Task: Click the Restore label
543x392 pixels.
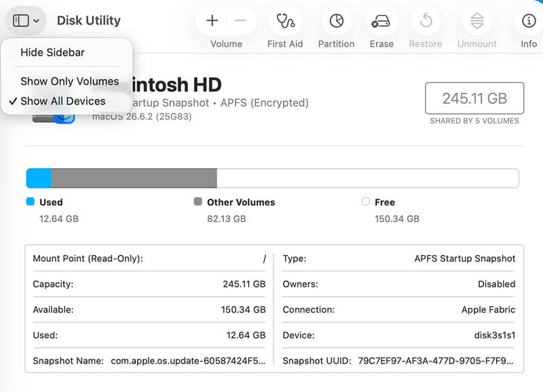Action: [426, 44]
